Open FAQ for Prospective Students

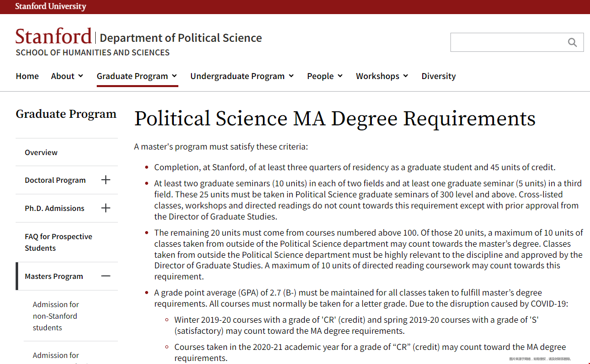(x=58, y=242)
